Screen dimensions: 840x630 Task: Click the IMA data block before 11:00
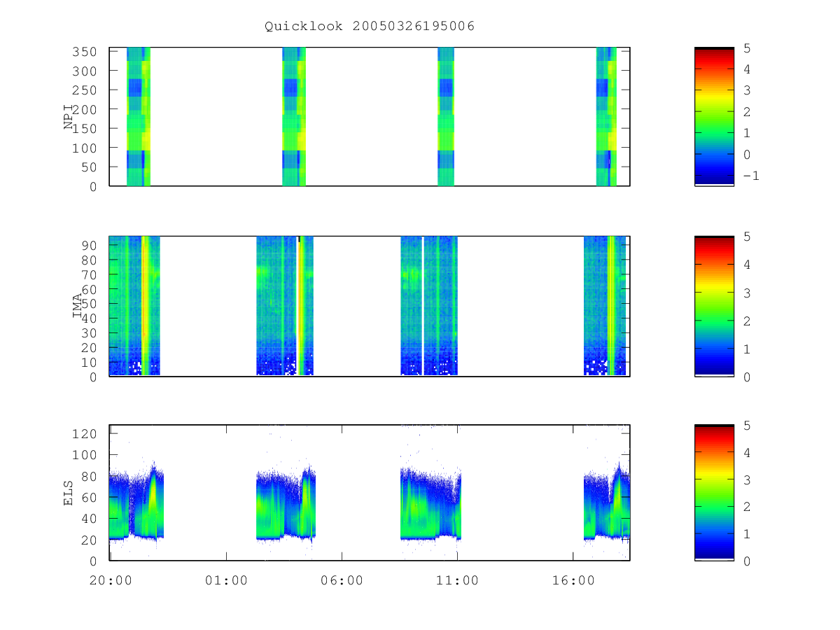[x=429, y=306]
